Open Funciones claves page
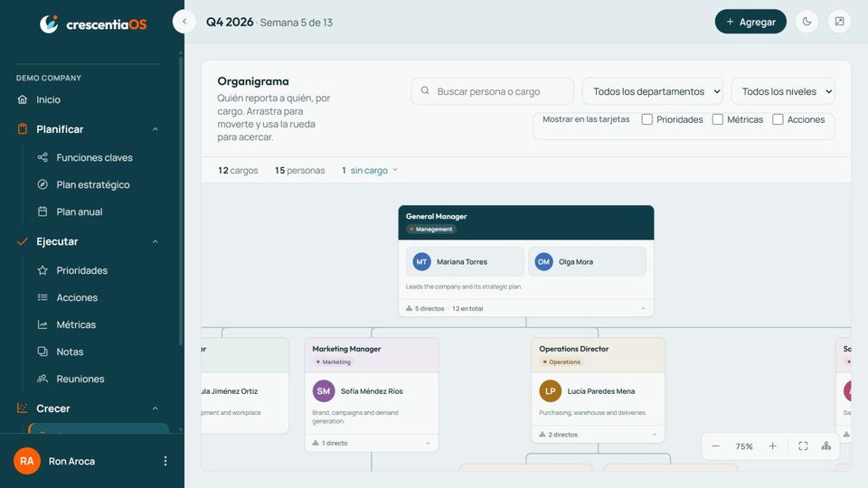This screenshot has height=488, width=868. pyautogui.click(x=94, y=157)
